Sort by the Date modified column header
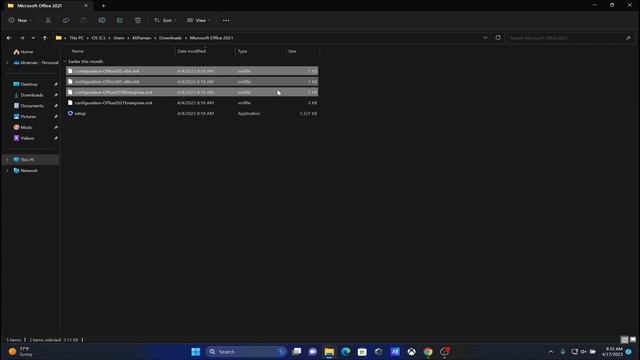 pos(191,51)
